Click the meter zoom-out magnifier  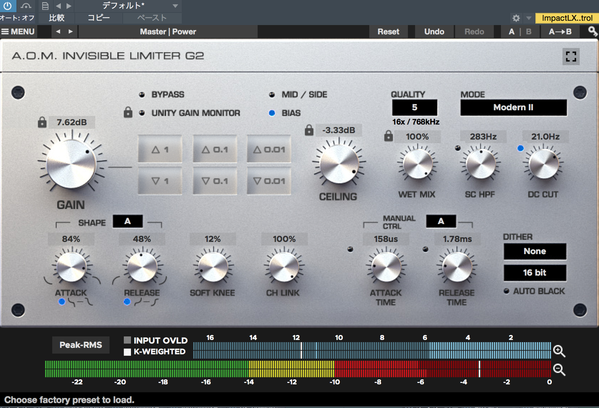[559, 369]
